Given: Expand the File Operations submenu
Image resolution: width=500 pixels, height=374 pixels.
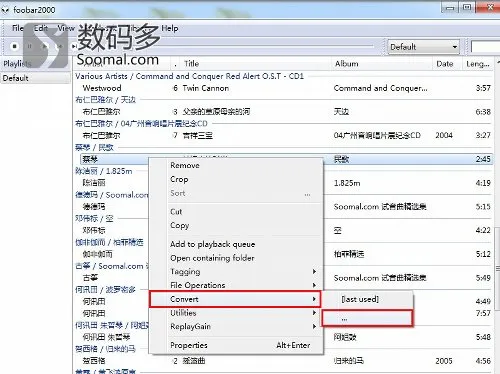Looking at the screenshot, I should 237,285.
